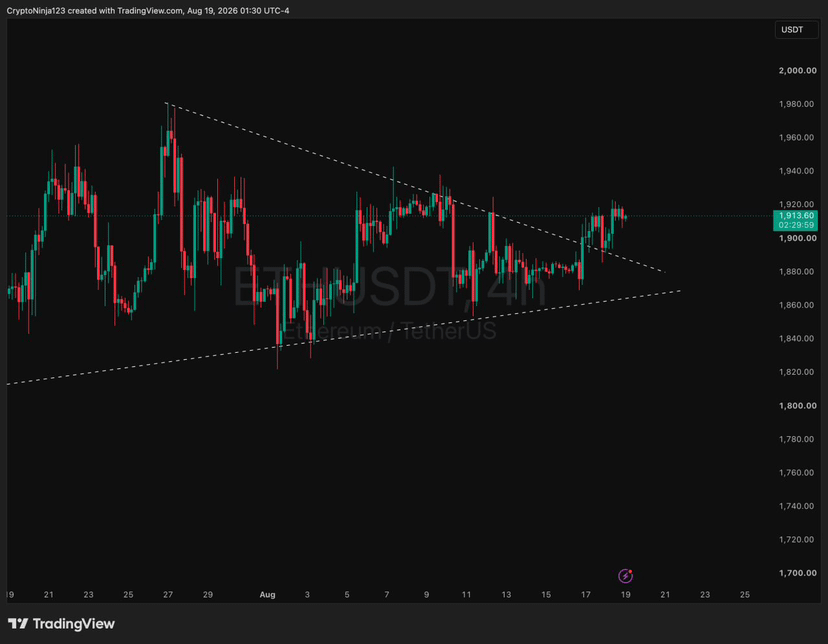Image resolution: width=828 pixels, height=644 pixels.
Task: Click date 15 on the time axis
Action: coord(546,594)
